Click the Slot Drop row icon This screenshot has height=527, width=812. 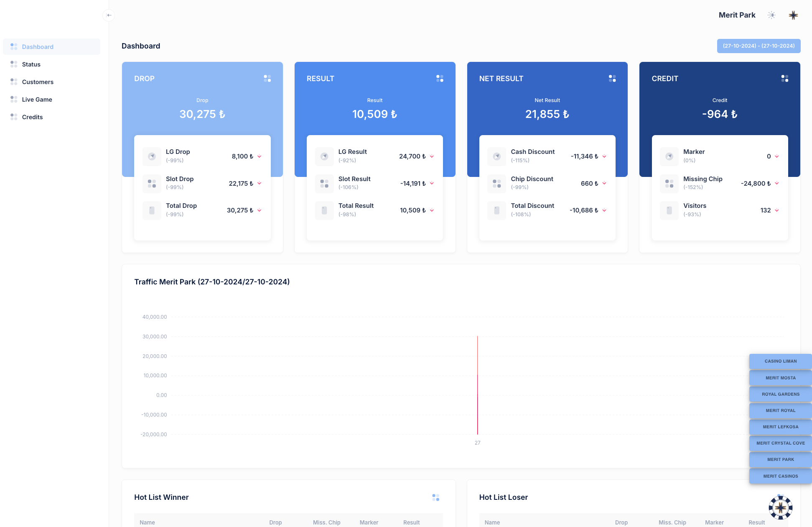pos(152,184)
